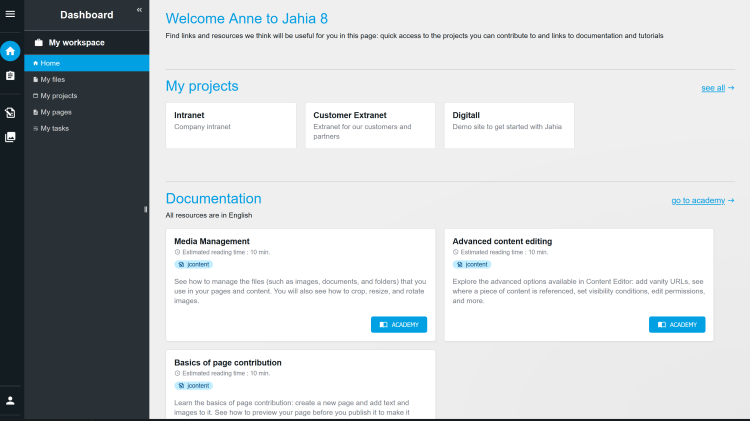Click clock icon on Basics of page contribution
750x421 pixels.
(x=177, y=373)
